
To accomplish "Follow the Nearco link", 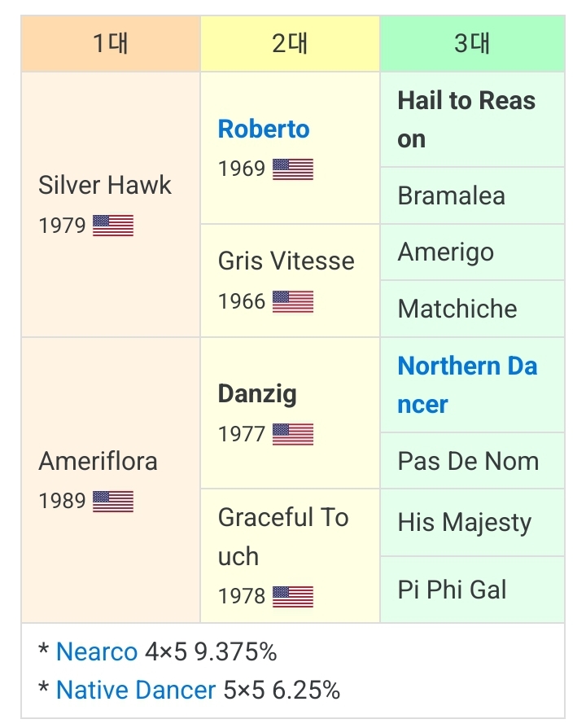I will [x=97, y=651].
